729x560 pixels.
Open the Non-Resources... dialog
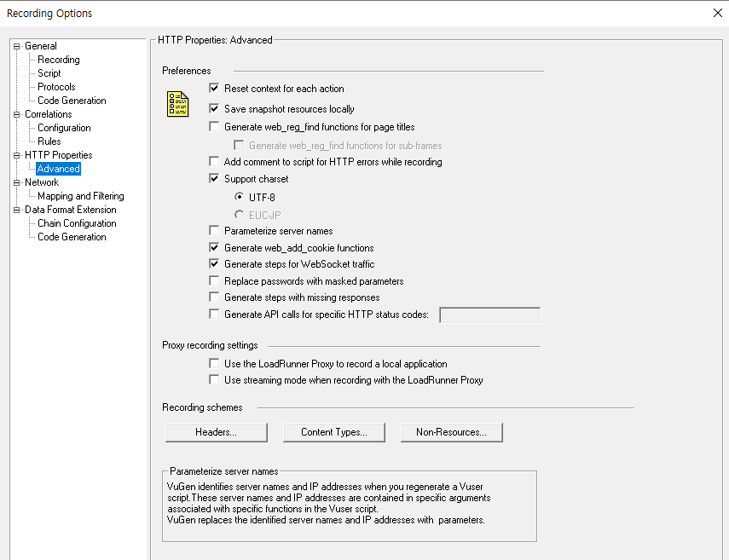click(x=451, y=432)
